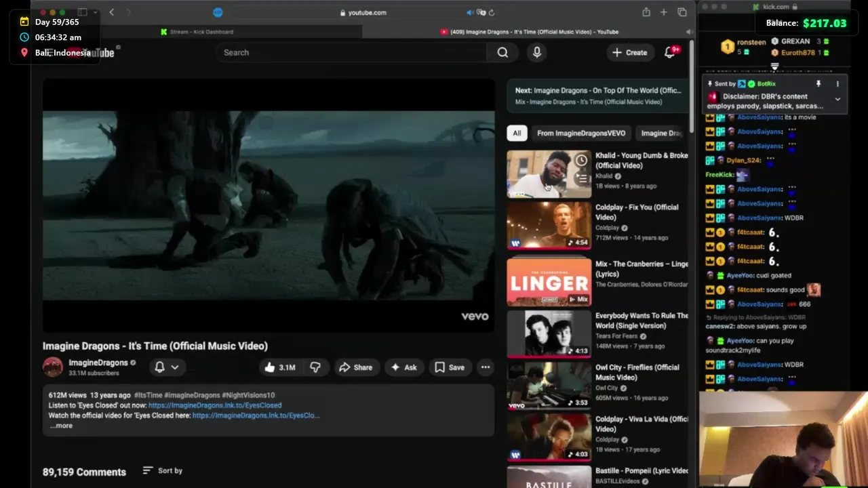Click the Safari youtube.com address bar
Screen dimensions: 868x488
coord(363,12)
